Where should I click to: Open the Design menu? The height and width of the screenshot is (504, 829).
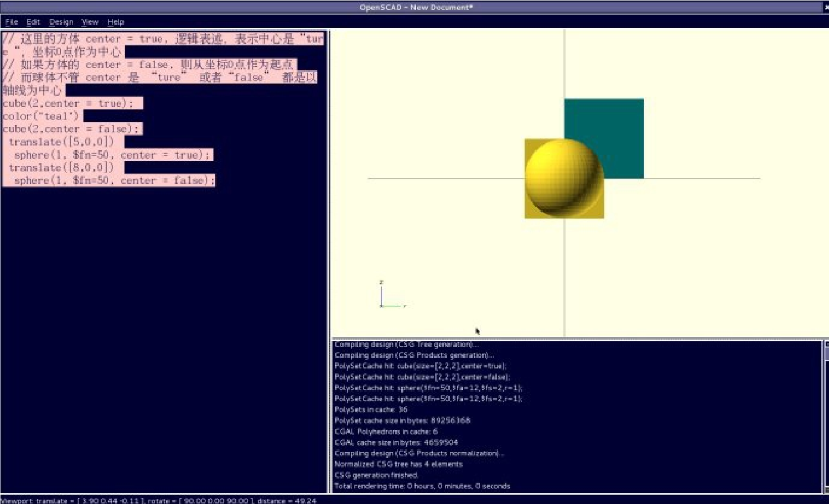[61, 22]
